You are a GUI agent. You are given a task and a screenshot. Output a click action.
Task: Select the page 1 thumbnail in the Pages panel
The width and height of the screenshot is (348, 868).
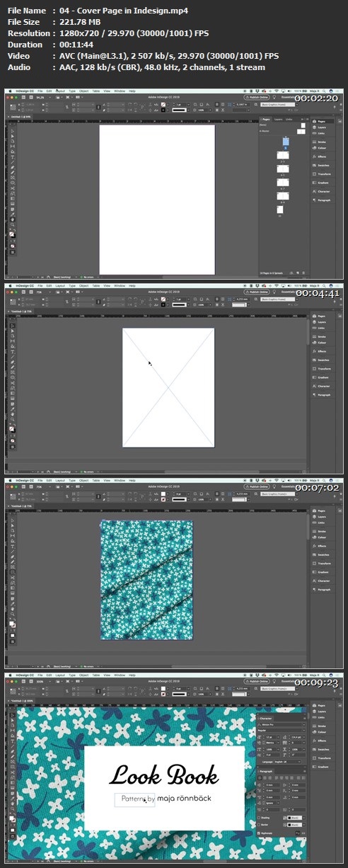[x=286, y=142]
